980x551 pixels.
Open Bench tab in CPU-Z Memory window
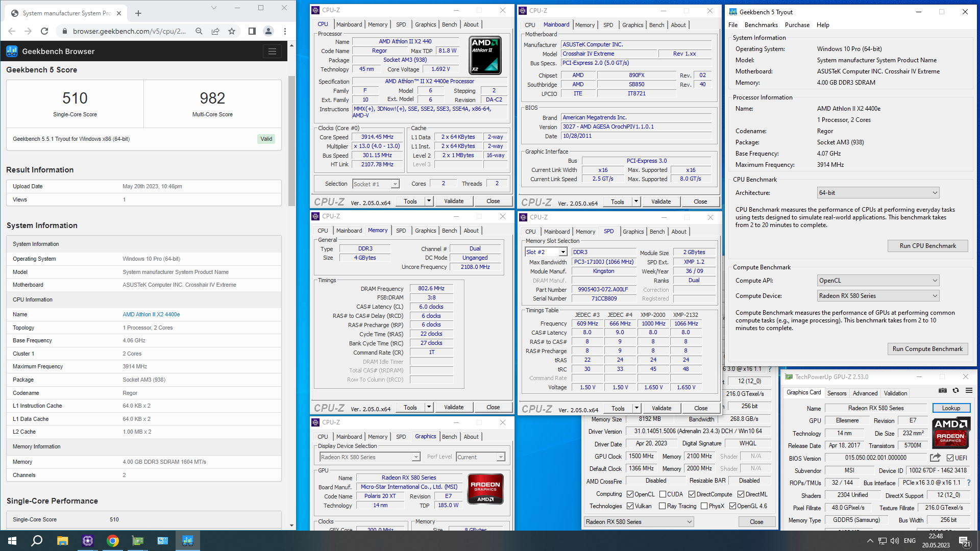[449, 231]
